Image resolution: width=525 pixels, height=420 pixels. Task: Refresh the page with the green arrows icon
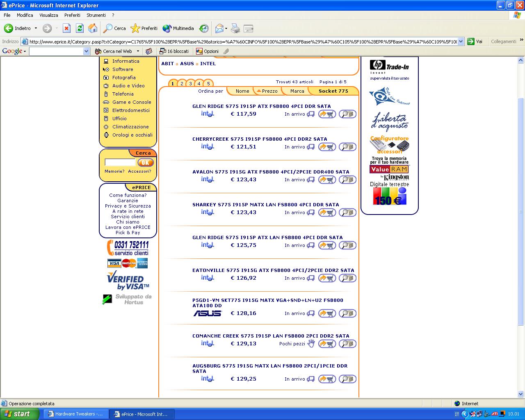[x=80, y=28]
